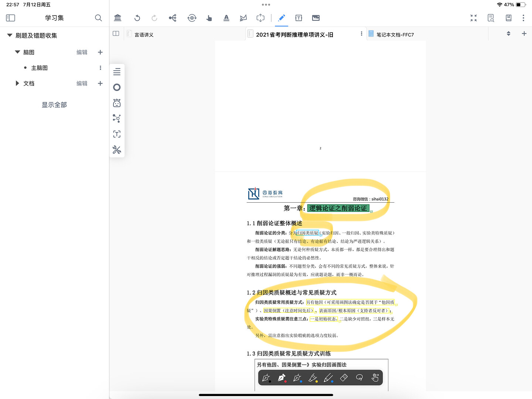Image resolution: width=532 pixels, height=399 pixels.
Task: Select the pointing hand tool
Action: (209, 18)
